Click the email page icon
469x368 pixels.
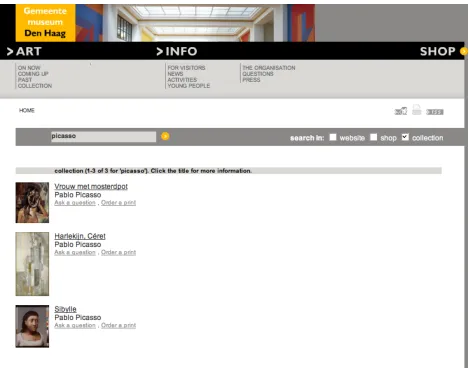[x=401, y=111]
